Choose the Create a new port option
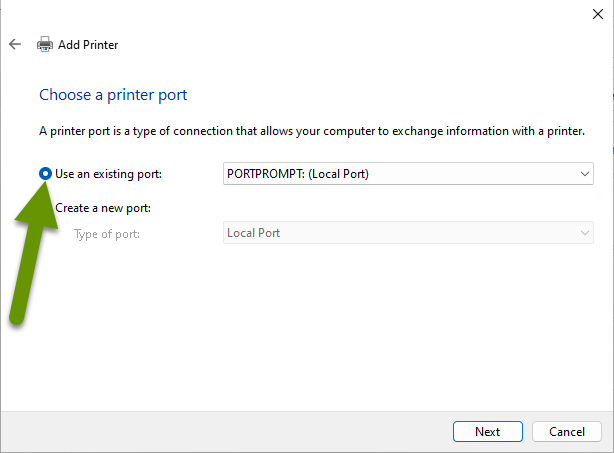 [103, 208]
